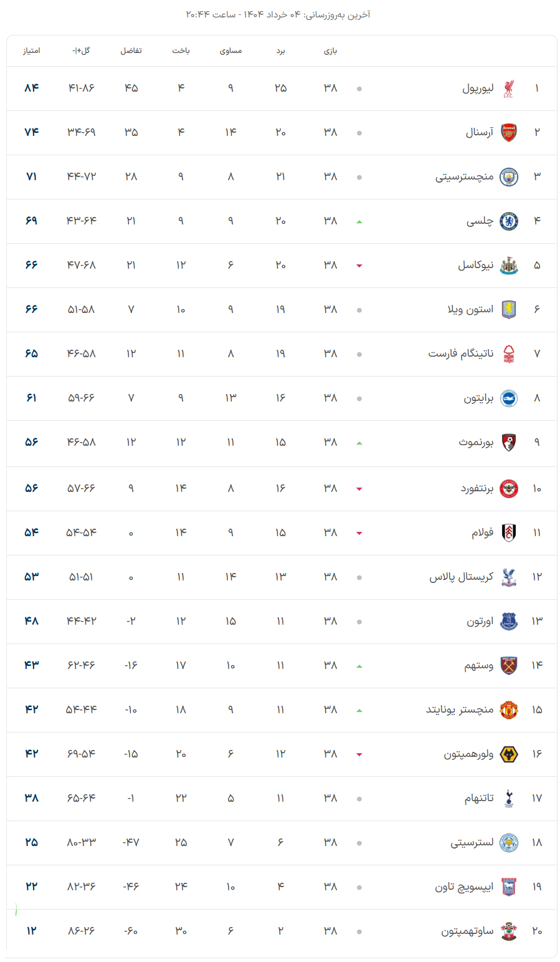Click the بازی column header

coord(330,51)
